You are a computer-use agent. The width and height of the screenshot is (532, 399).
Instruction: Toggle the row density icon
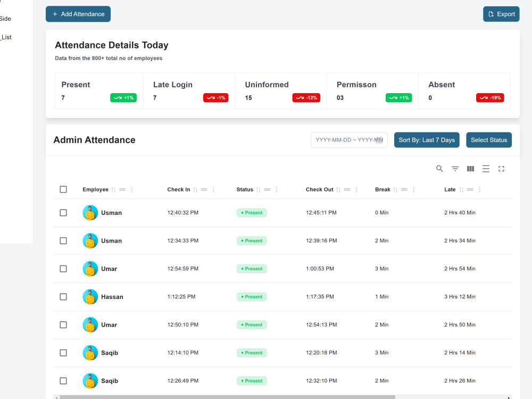click(486, 169)
